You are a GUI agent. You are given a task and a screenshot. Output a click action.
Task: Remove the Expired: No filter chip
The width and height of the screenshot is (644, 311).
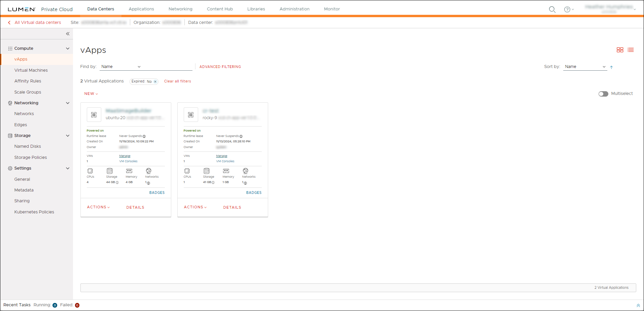155,81
